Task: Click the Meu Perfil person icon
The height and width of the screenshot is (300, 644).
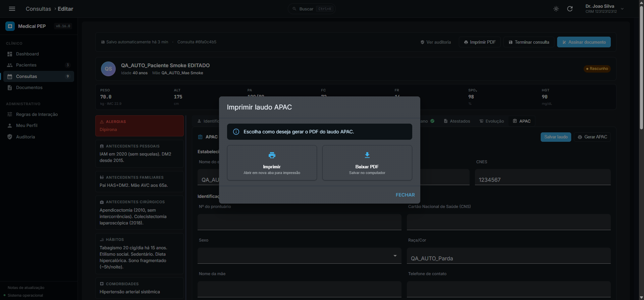Action: (x=10, y=126)
